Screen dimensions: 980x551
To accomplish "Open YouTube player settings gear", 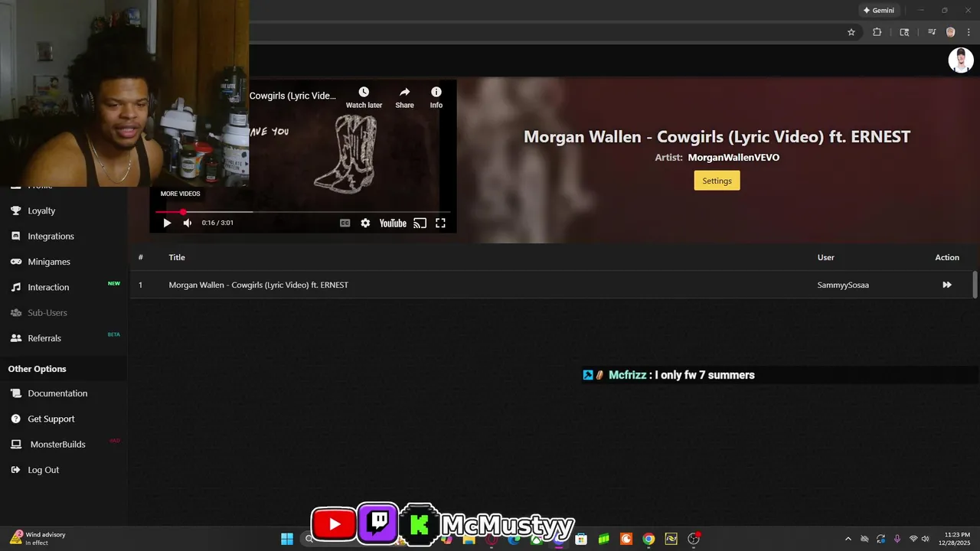I will tap(365, 223).
